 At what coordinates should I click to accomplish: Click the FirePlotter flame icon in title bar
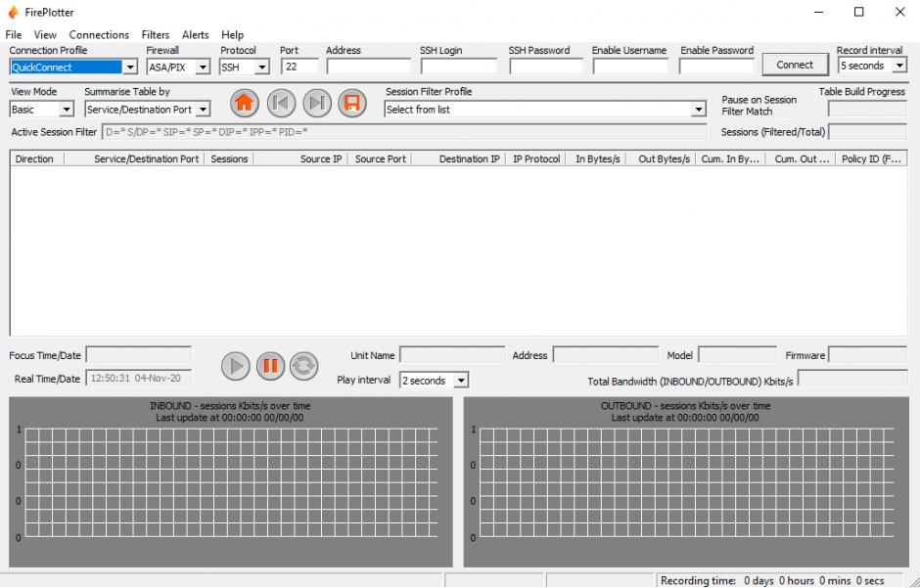click(x=13, y=12)
